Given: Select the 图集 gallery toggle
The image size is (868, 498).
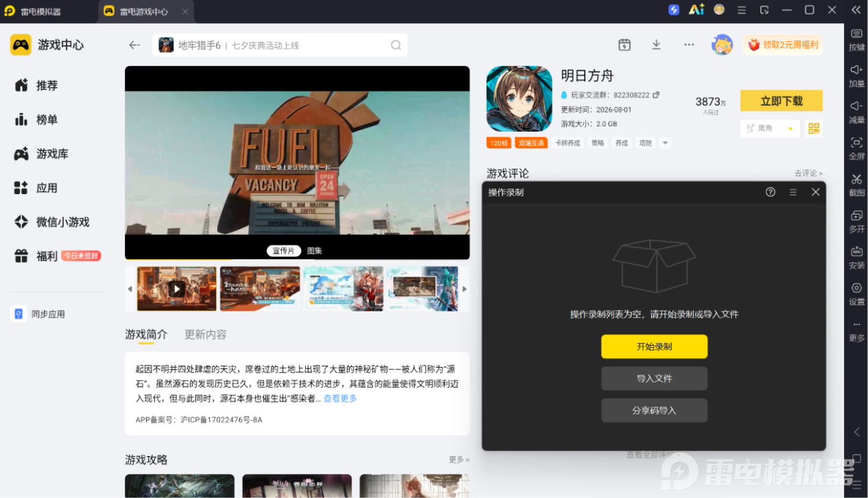Looking at the screenshot, I should 315,251.
